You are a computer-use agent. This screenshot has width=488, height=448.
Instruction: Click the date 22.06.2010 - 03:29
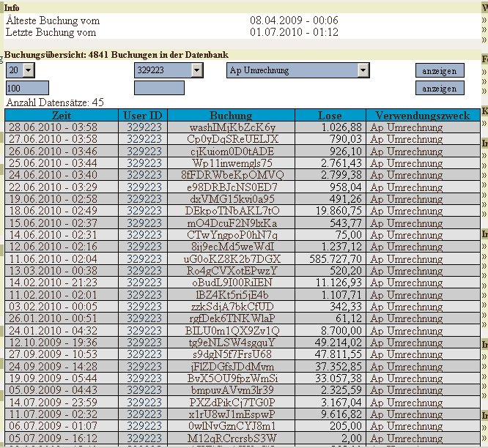click(53, 187)
